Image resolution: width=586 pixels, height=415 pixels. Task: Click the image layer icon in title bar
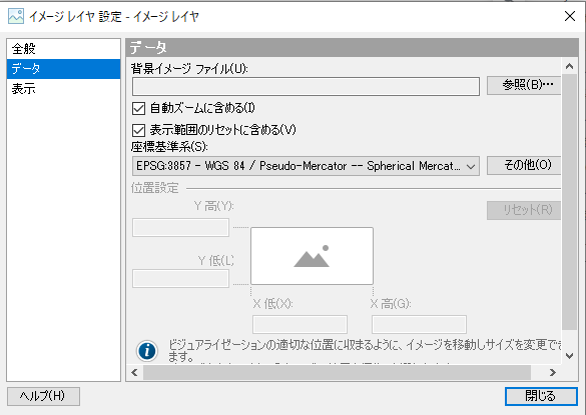click(16, 16)
